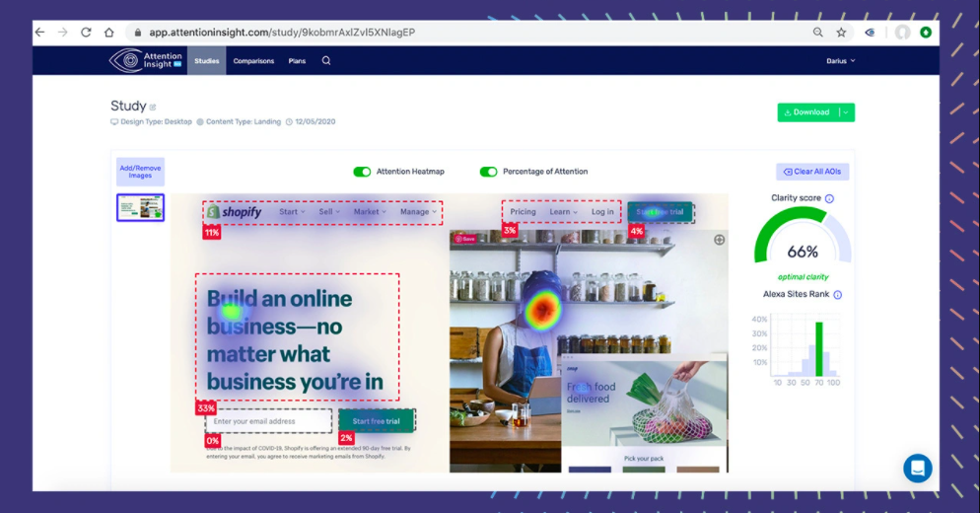Open the chat support bubble

[917, 468]
